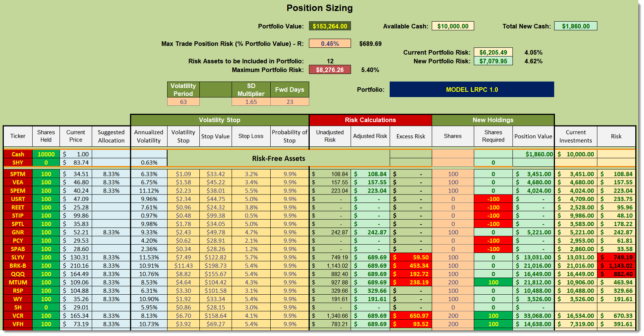Viewport: 644px width, 336px height.
Task: Select the REET ticker cell
Action: click(18, 207)
